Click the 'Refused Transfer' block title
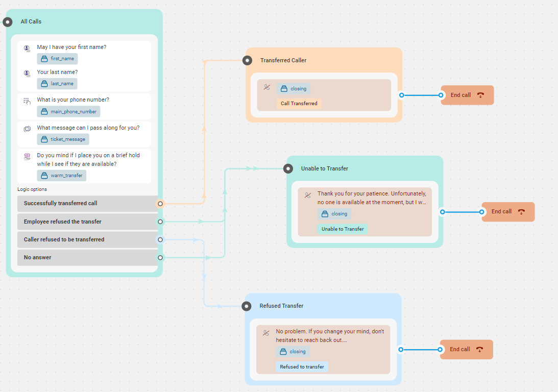The image size is (558, 392). coord(281,306)
